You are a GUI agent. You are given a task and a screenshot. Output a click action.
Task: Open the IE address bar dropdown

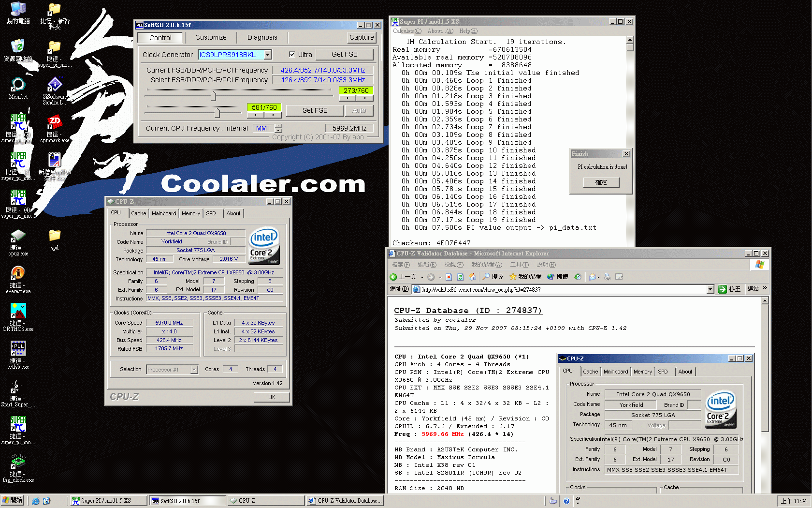(x=710, y=289)
